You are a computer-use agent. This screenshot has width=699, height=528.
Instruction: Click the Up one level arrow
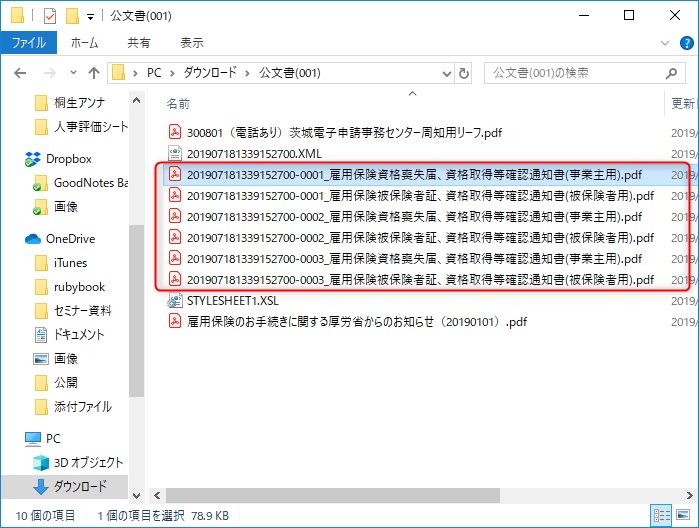[93, 73]
